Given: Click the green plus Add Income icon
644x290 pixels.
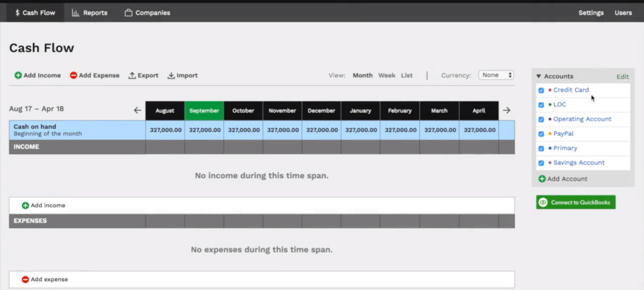Looking at the screenshot, I should pos(18,76).
